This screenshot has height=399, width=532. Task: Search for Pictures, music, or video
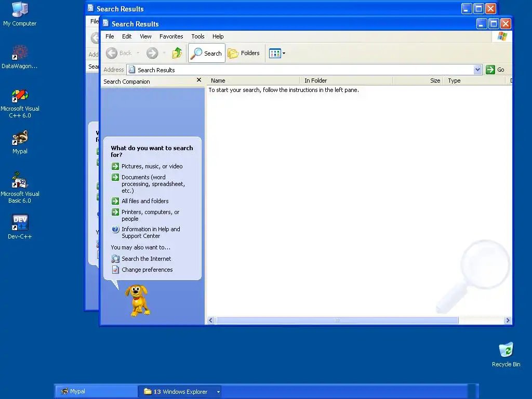[x=152, y=166]
